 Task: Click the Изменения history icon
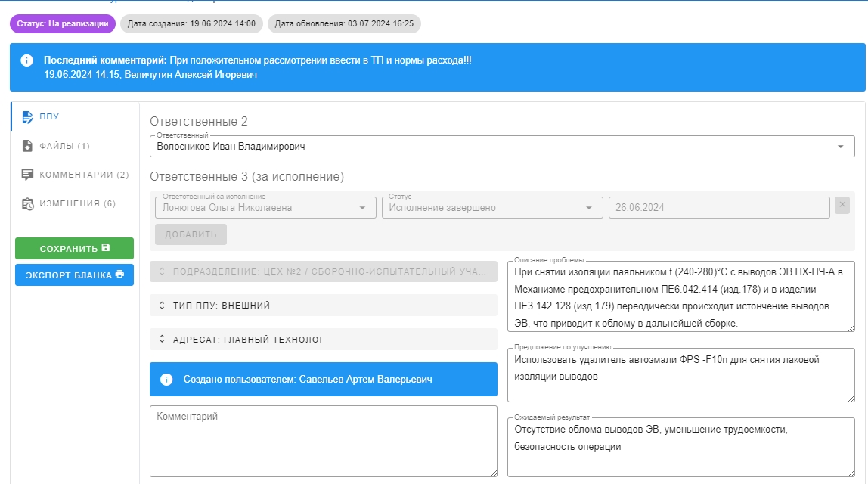coord(27,203)
